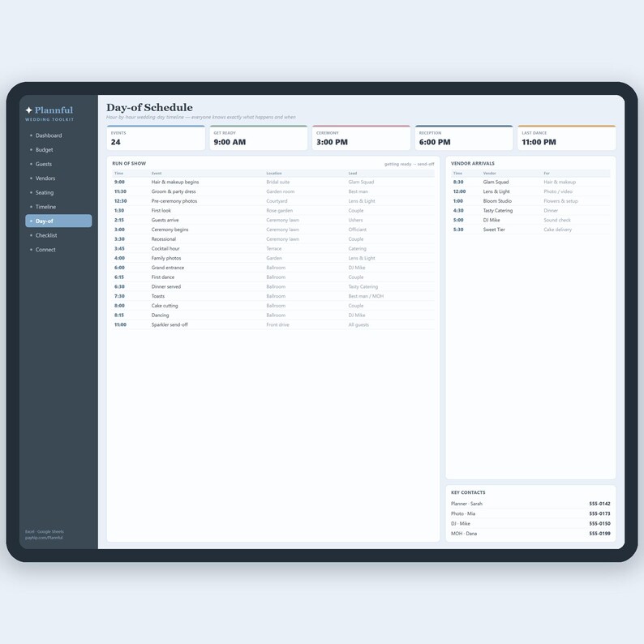Click the 'Cake delivery' cell
Screen dimensions: 644x644
(x=557, y=230)
